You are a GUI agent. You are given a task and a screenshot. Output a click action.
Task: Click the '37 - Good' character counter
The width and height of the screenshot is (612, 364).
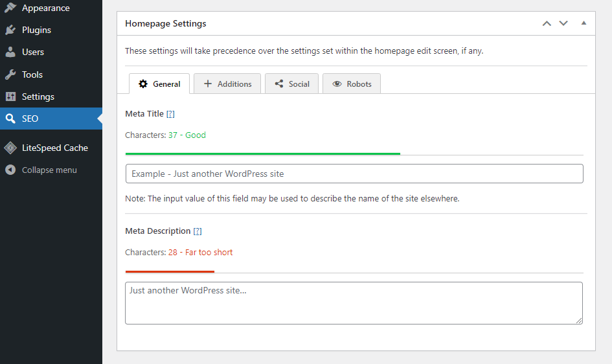tap(187, 135)
